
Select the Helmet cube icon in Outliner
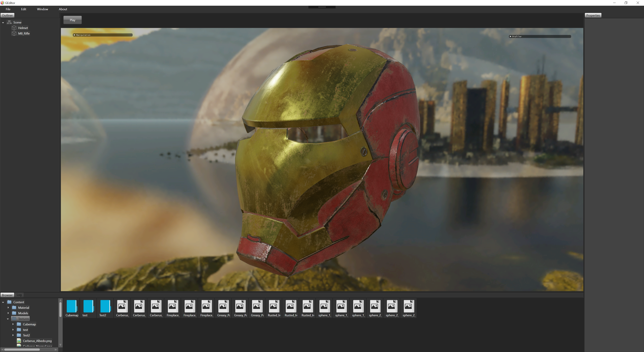tap(14, 28)
